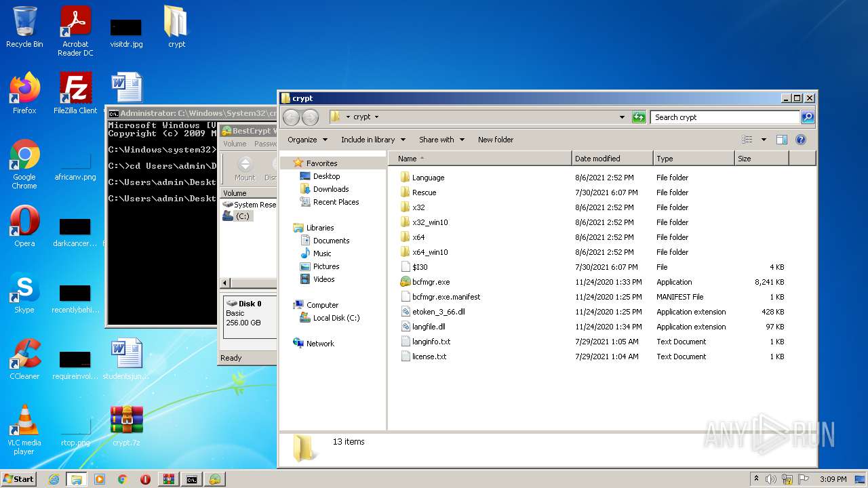
Task: Select bcfmgr.exe application file
Action: tap(431, 282)
